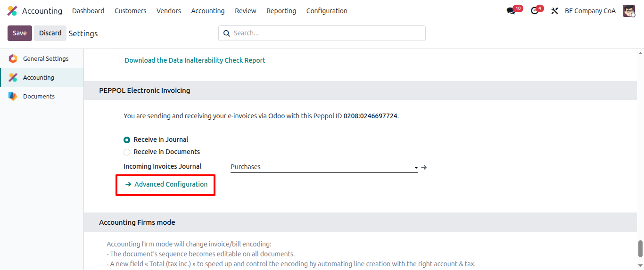The image size is (644, 270).
Task: Open the activities clock icon
Action: coord(534,11)
